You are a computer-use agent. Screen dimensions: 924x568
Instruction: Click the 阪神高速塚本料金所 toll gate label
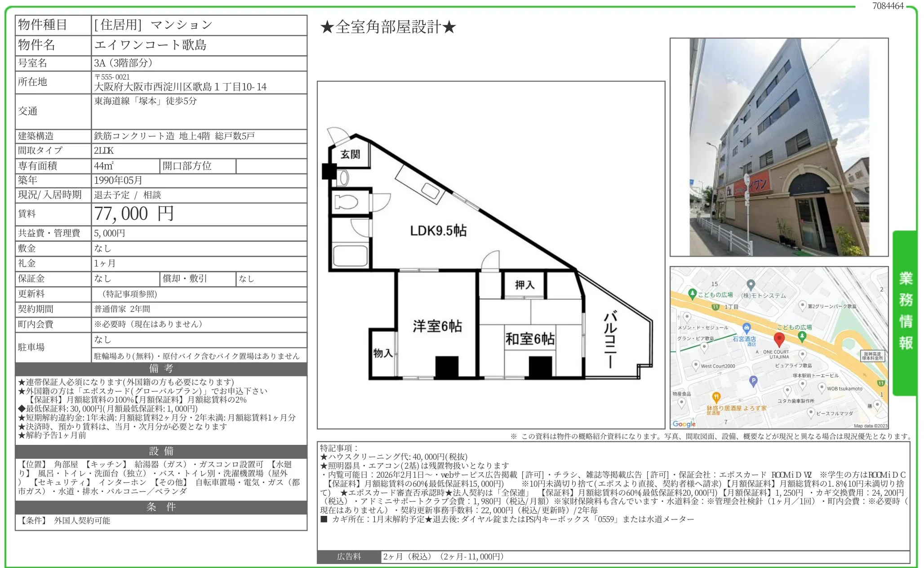[x=874, y=356]
